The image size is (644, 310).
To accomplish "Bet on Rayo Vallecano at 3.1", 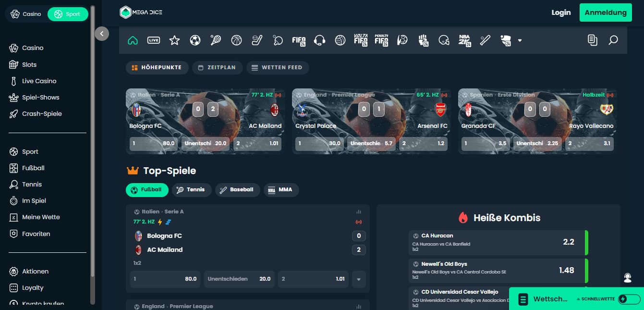I will tap(590, 143).
